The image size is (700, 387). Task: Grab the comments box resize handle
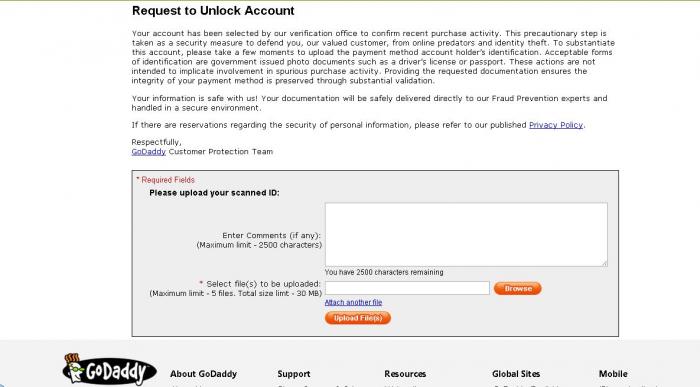click(604, 263)
